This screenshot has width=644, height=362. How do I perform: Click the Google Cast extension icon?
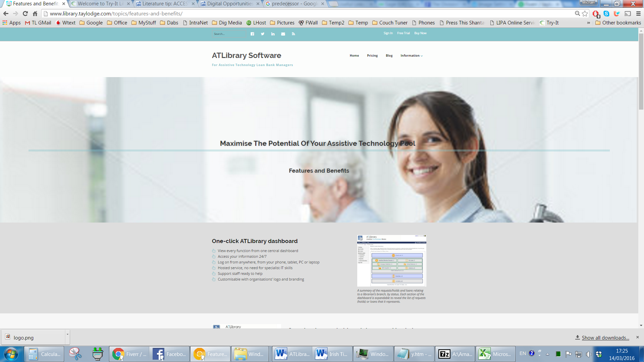[628, 14]
